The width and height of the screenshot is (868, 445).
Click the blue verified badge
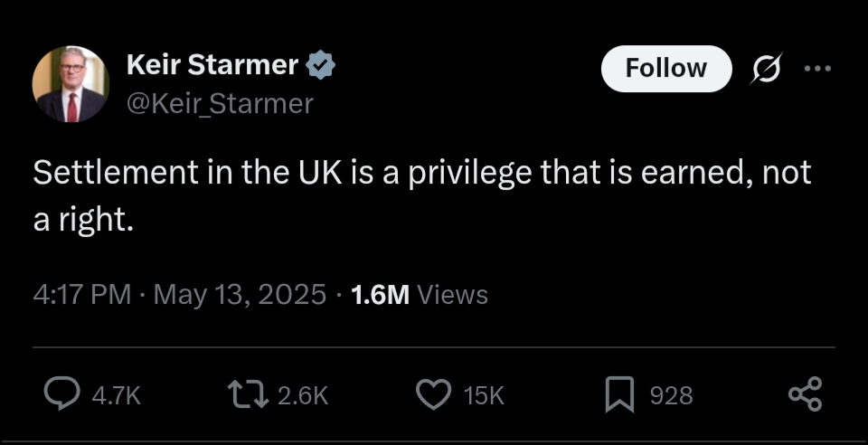coord(322,65)
